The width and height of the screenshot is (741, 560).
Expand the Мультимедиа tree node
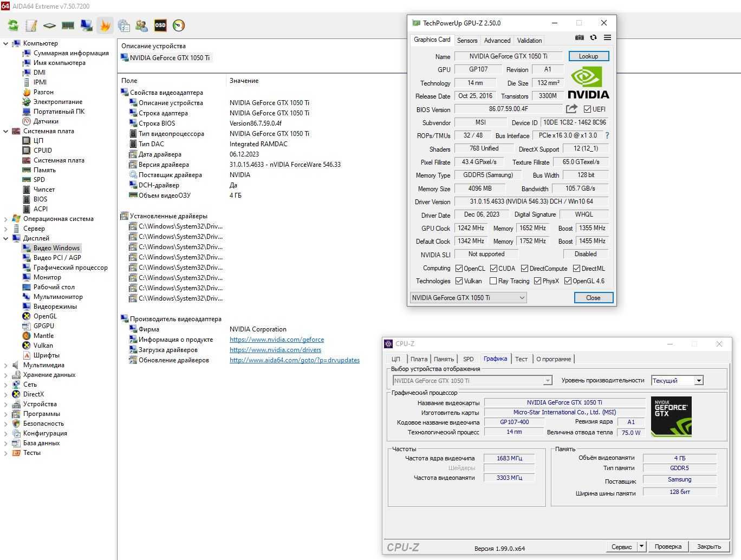pos(6,365)
